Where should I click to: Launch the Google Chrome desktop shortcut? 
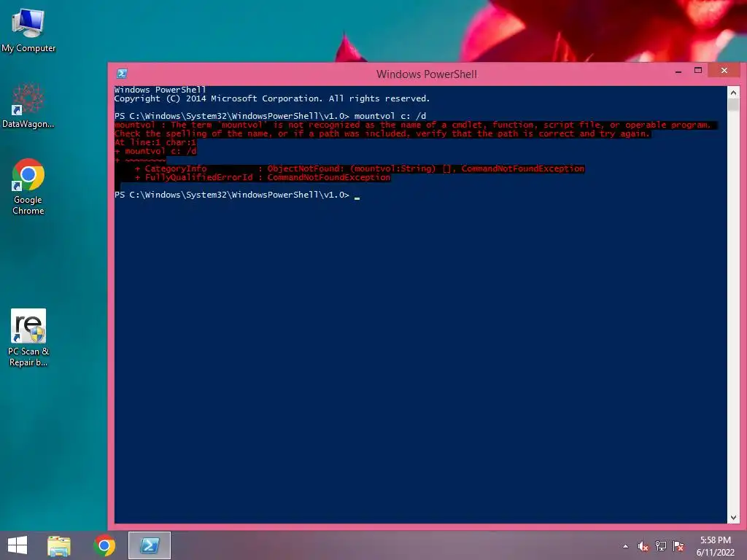pos(28,187)
